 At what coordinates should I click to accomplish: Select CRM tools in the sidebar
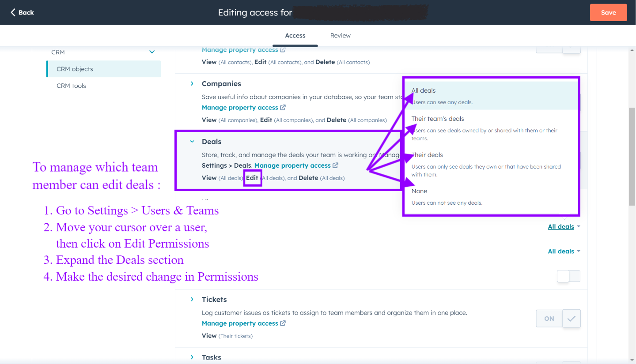tap(71, 86)
